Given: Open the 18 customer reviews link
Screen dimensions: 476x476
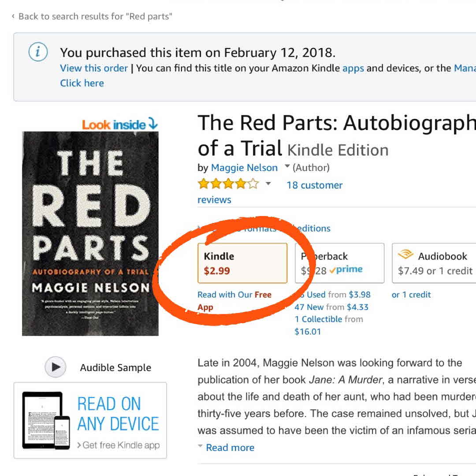Looking at the screenshot, I should [314, 185].
